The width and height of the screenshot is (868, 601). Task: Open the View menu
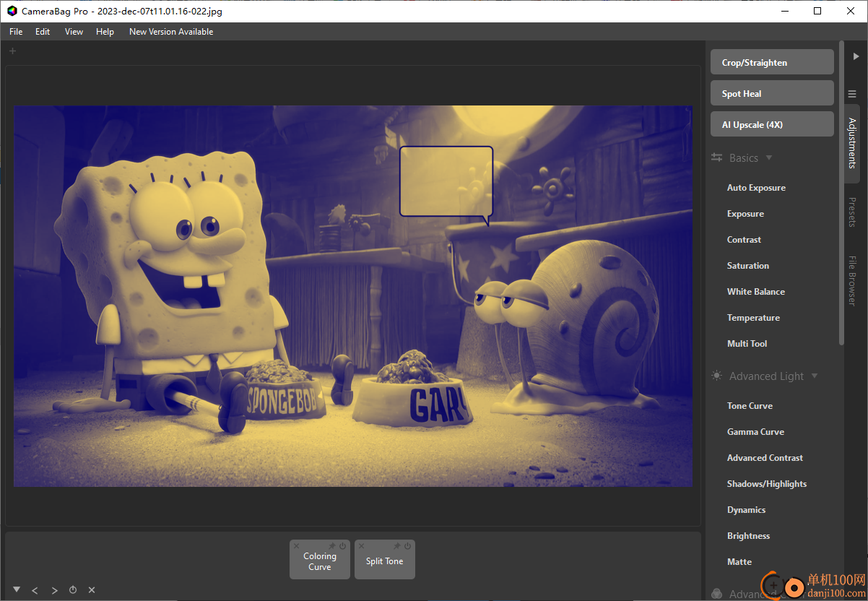[74, 32]
